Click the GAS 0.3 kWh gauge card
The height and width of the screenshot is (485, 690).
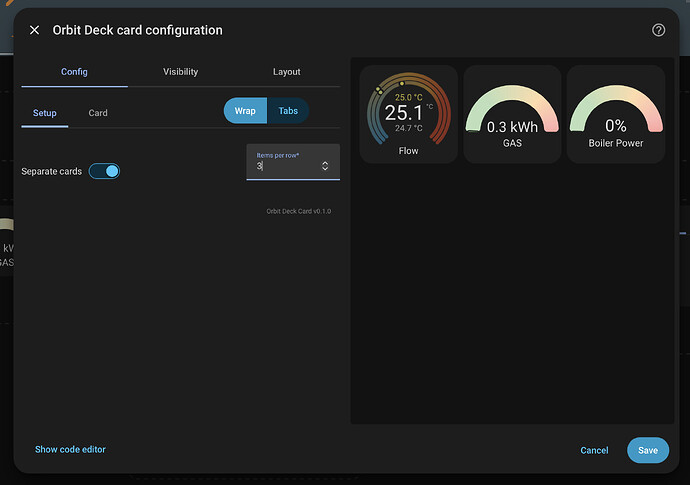pos(512,114)
